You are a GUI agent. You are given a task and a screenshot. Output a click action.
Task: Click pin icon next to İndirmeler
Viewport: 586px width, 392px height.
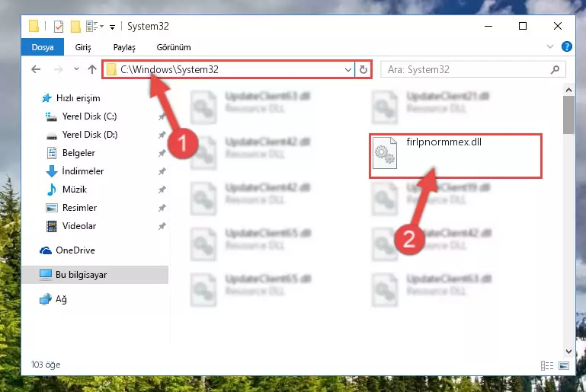point(162,172)
